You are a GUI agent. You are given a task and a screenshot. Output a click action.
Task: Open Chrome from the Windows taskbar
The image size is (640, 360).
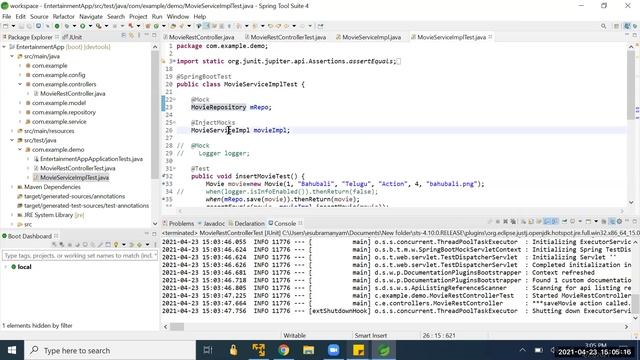[284, 350]
